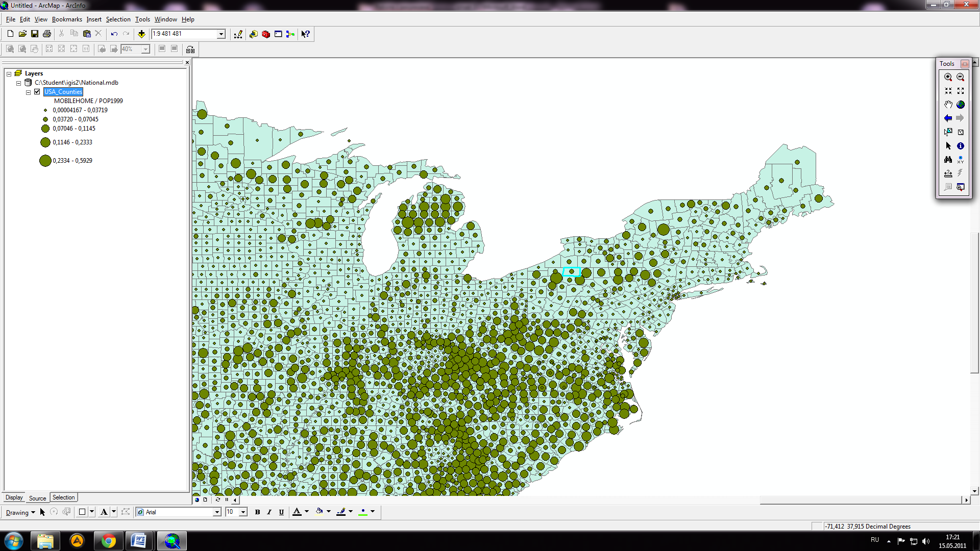Toggle italic text formatting
This screenshot has height=551, width=980.
[x=269, y=512]
